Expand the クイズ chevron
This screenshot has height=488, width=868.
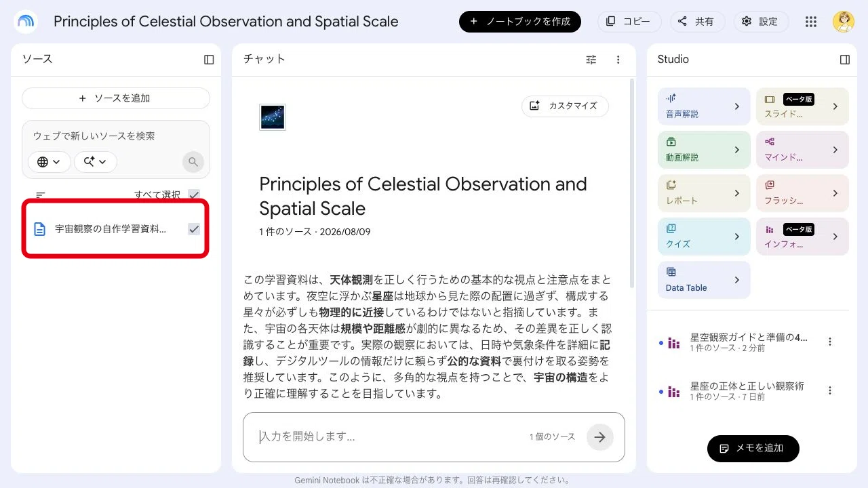click(x=737, y=237)
